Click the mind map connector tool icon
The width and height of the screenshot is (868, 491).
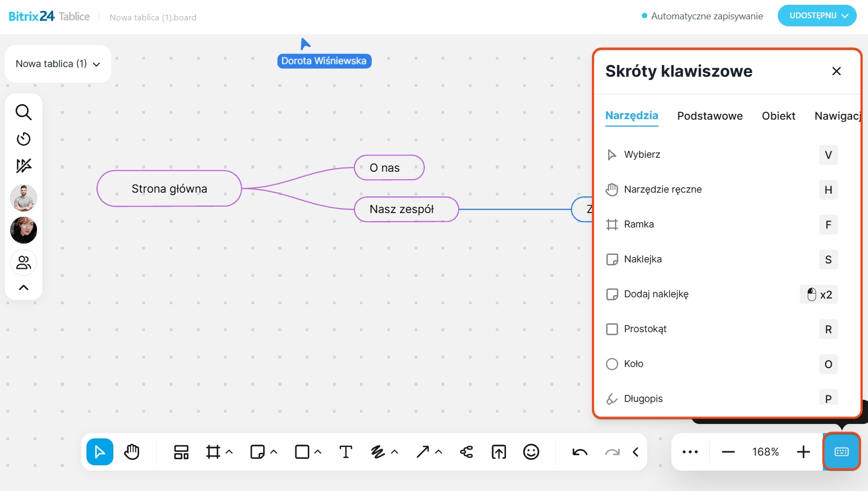[x=466, y=452]
